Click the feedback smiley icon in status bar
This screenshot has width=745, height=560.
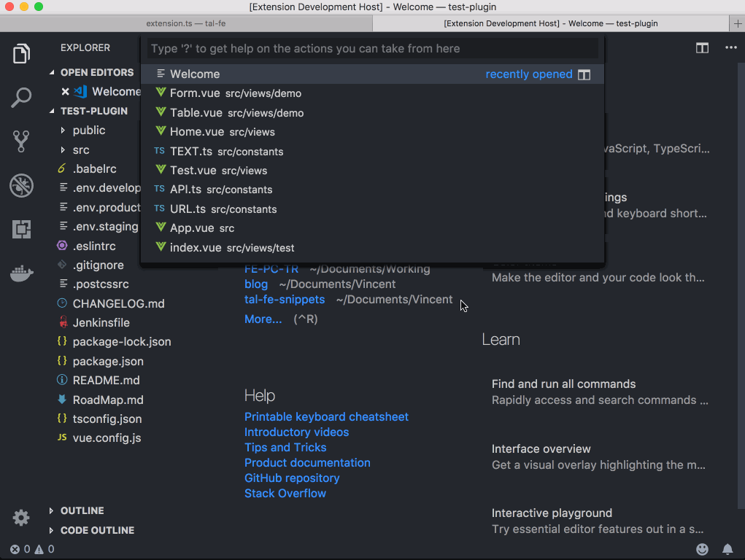[702, 549]
